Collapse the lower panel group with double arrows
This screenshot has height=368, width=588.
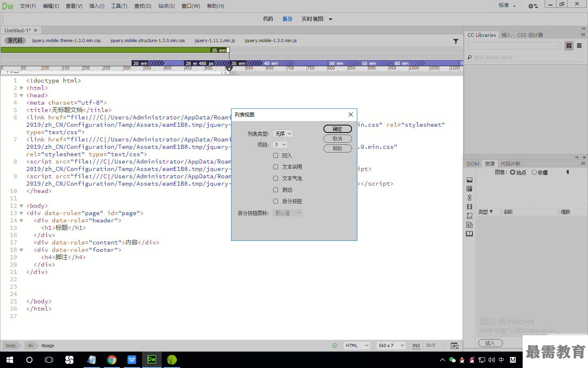577,157
